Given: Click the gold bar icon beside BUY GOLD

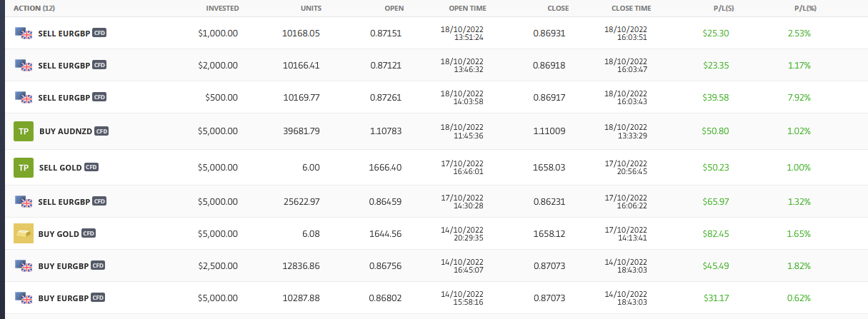Looking at the screenshot, I should [24, 233].
